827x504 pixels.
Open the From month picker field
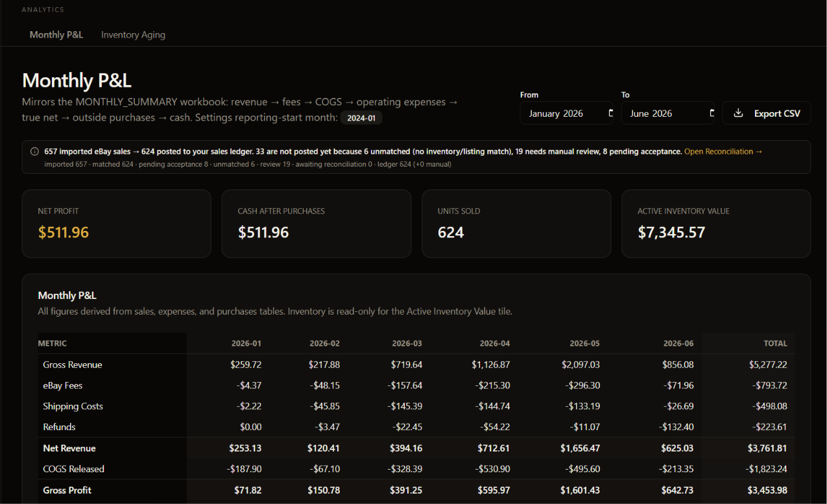(566, 113)
